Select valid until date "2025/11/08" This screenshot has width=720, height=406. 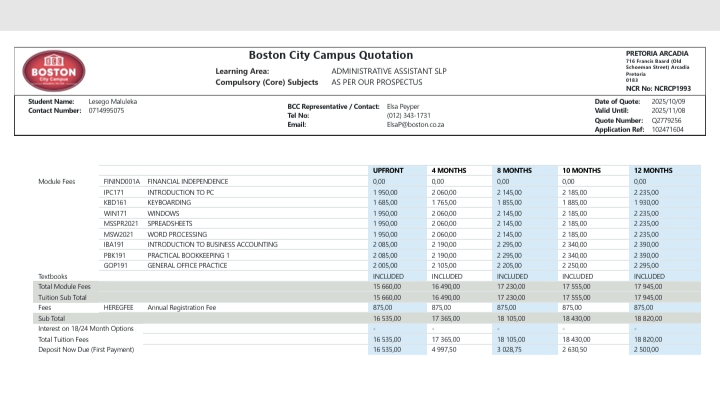pyautogui.click(x=668, y=111)
